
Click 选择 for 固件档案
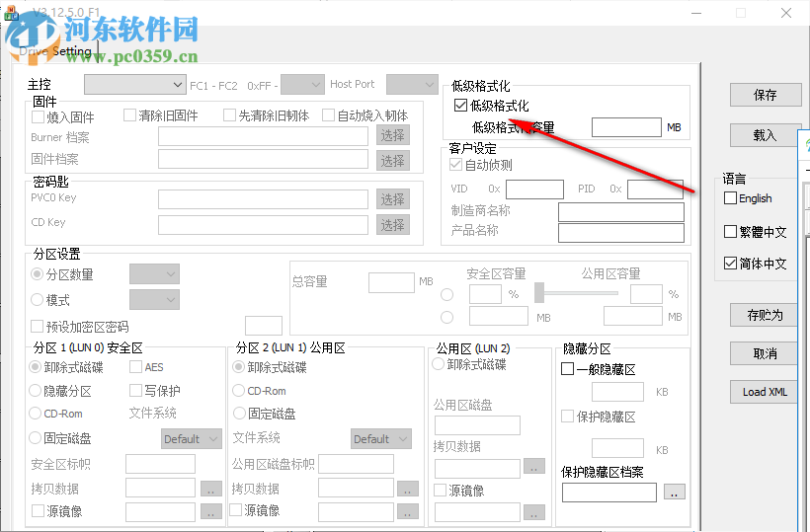pyautogui.click(x=392, y=161)
